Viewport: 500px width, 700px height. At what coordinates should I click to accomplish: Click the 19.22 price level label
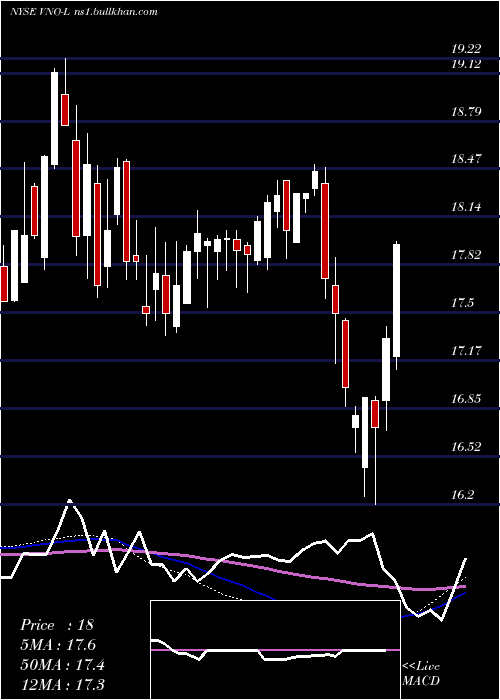[x=466, y=49]
